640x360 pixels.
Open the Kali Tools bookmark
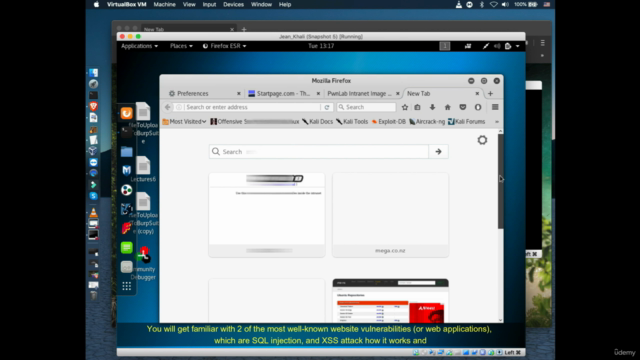pos(352,122)
